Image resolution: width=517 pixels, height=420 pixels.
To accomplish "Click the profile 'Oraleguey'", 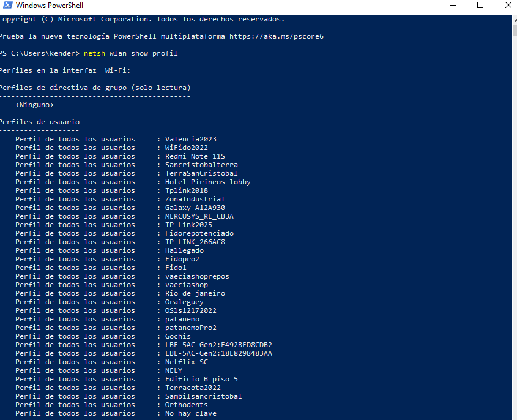I will (184, 302).
